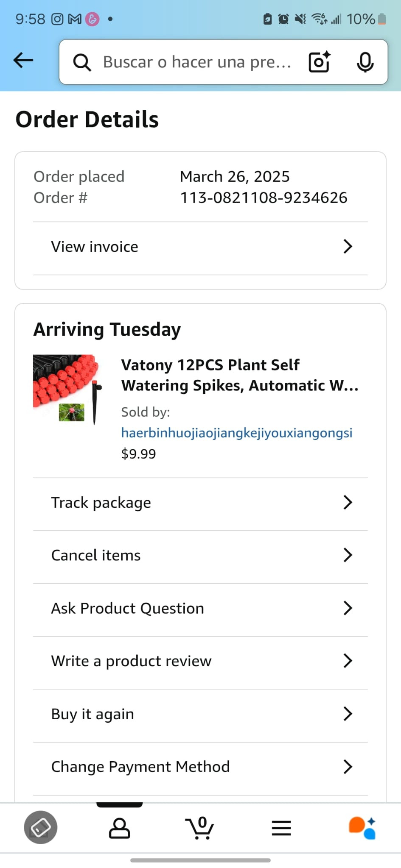This screenshot has height=868, width=401.
Task: Open Cancel items chevron arrow
Action: 348,555
